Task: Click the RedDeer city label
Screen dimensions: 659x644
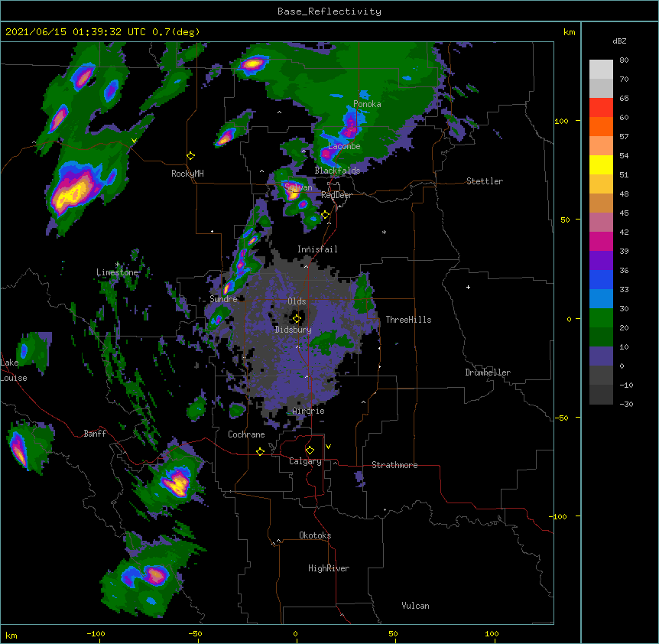Action: [336, 195]
